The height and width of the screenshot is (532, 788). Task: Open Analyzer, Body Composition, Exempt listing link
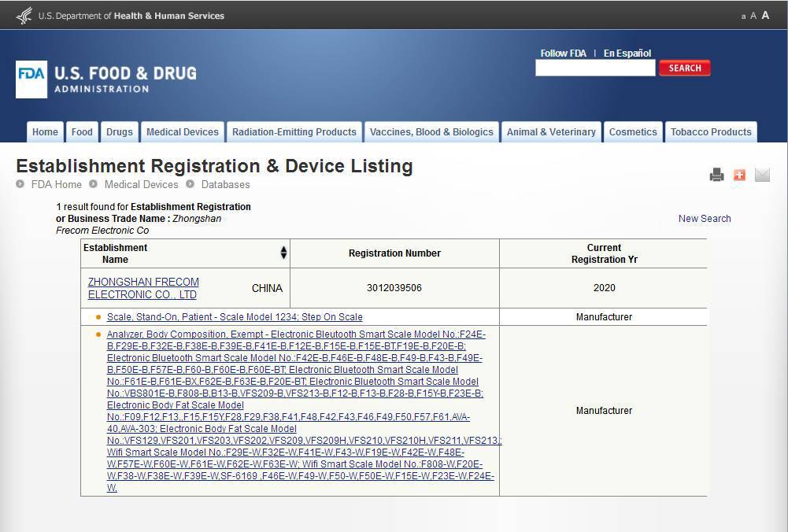[304, 411]
